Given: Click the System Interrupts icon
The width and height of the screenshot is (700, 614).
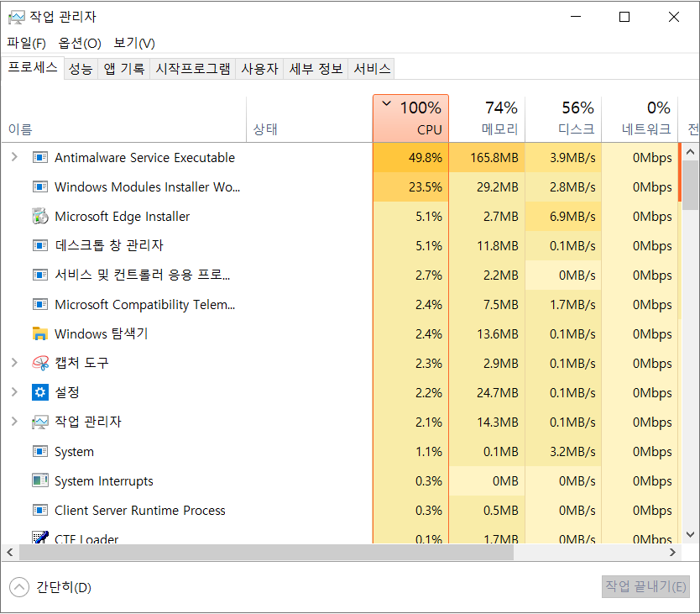Looking at the screenshot, I should click(x=40, y=480).
